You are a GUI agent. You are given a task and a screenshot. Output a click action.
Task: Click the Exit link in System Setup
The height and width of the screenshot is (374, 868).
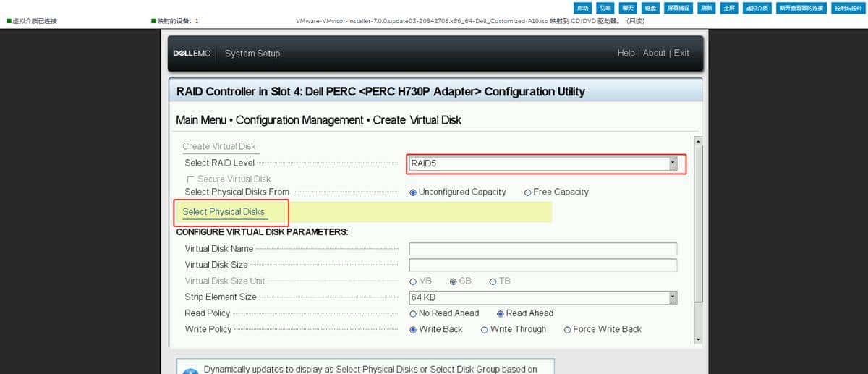(681, 53)
